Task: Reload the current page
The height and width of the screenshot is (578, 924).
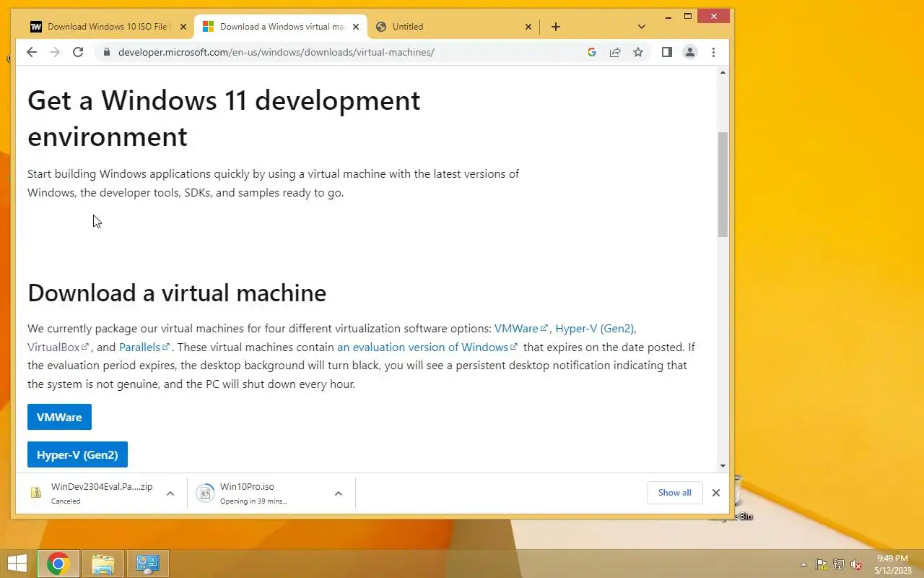Action: 78,52
